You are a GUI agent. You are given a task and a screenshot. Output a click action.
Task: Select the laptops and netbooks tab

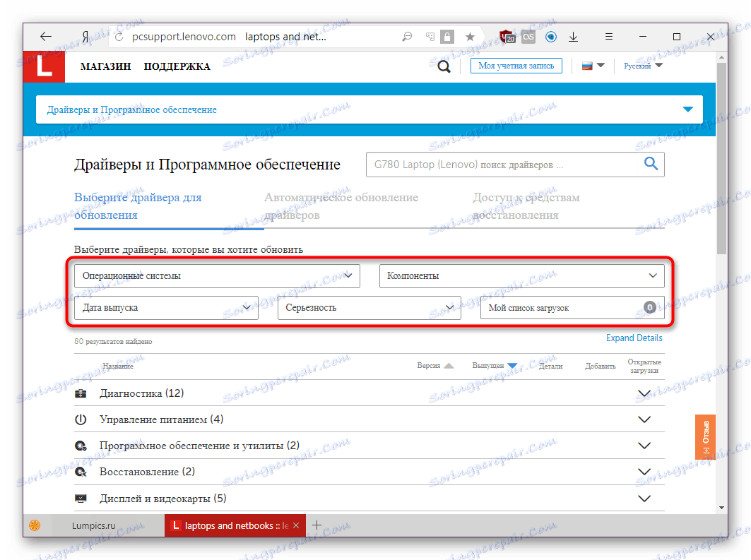(x=237, y=525)
